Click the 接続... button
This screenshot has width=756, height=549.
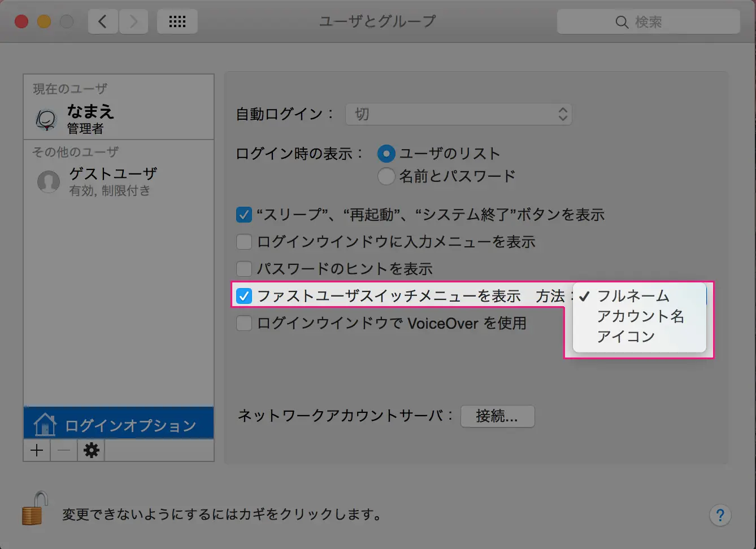pos(497,416)
